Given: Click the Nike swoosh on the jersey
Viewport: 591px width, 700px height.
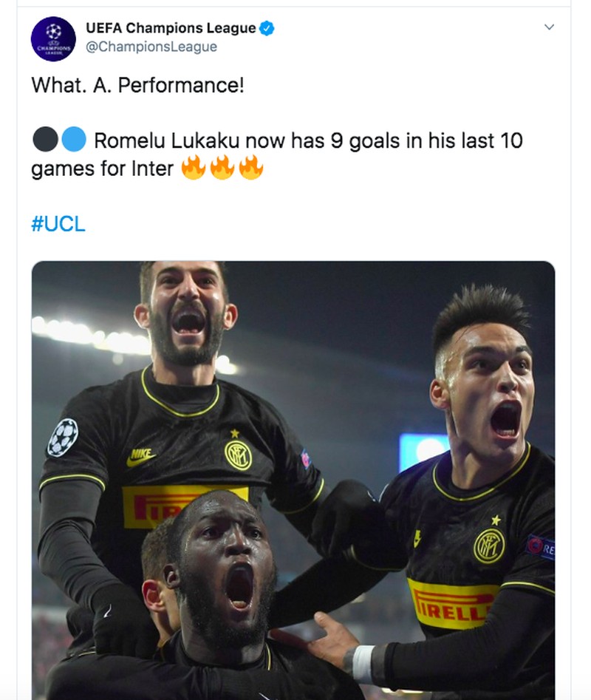Looking at the screenshot, I should tap(141, 457).
